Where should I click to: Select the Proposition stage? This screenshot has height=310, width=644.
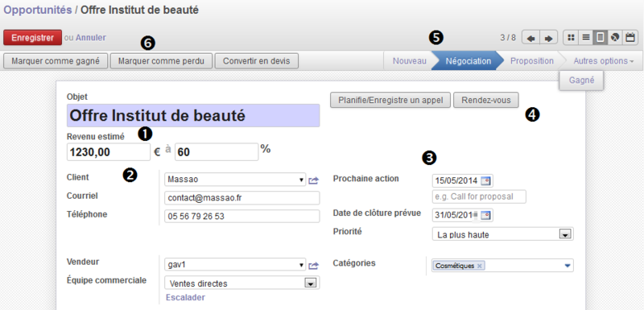(532, 61)
